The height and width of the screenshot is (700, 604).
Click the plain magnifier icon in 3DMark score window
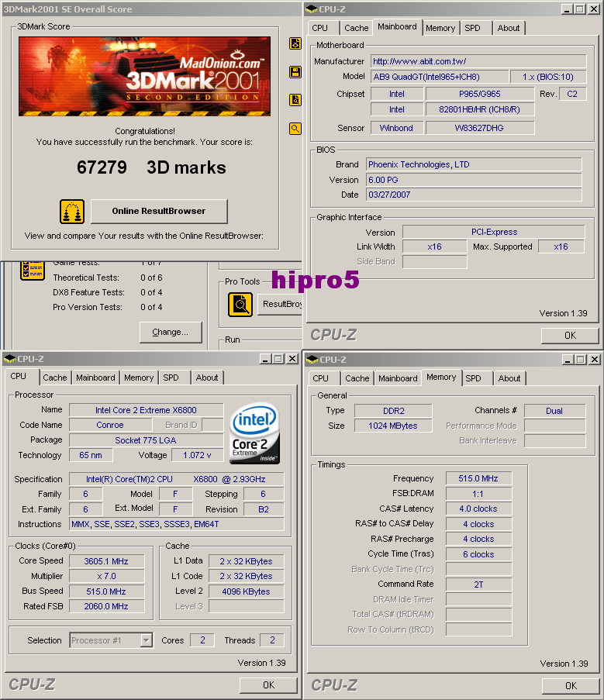coord(295,129)
